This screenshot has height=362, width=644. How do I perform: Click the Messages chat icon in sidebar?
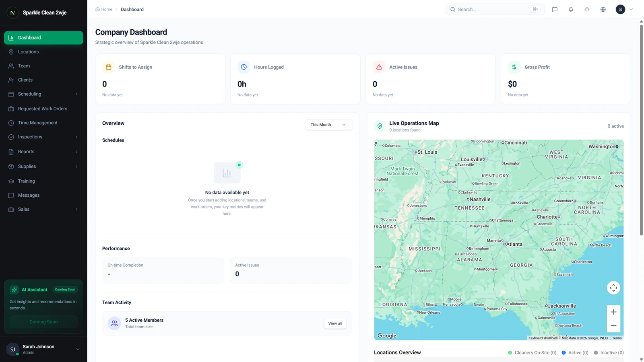pos(11,195)
